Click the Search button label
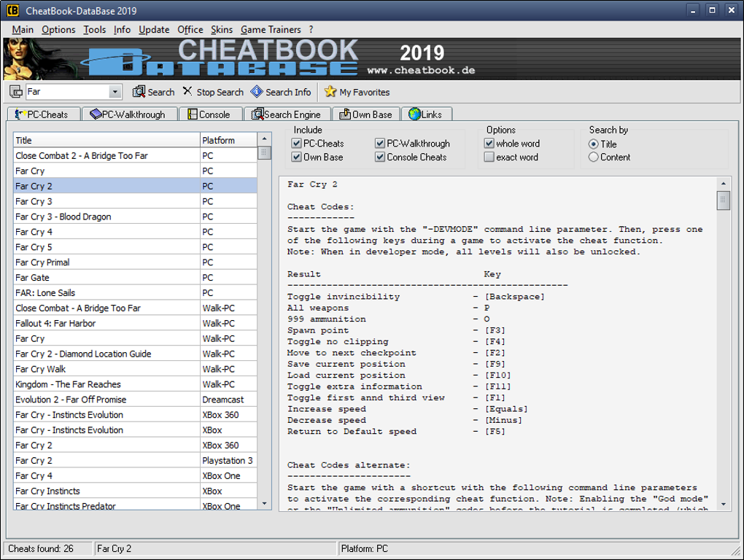 [161, 92]
